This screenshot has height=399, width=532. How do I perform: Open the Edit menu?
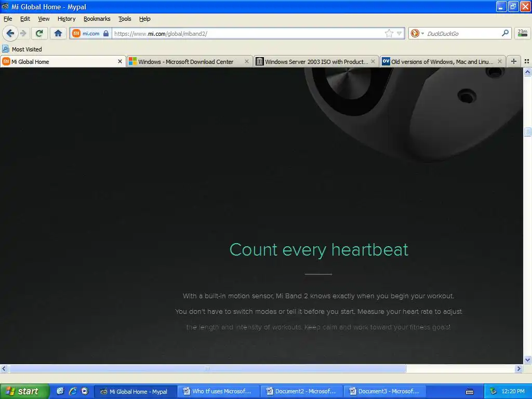point(25,19)
